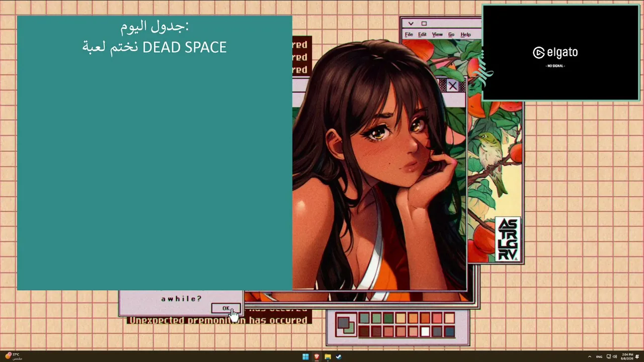Image resolution: width=644 pixels, height=362 pixels.
Task: Open the Windows Start menu
Action: point(305,357)
